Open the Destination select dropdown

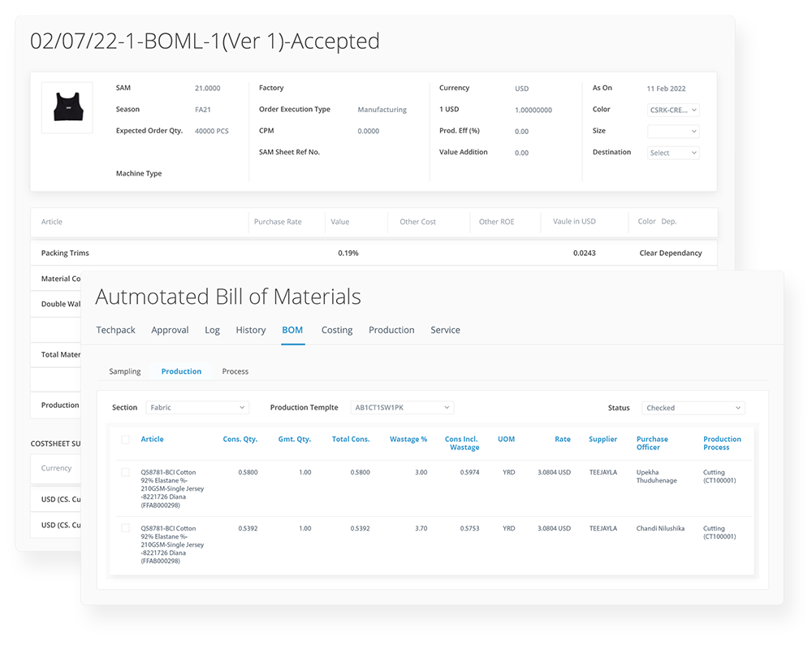click(673, 152)
